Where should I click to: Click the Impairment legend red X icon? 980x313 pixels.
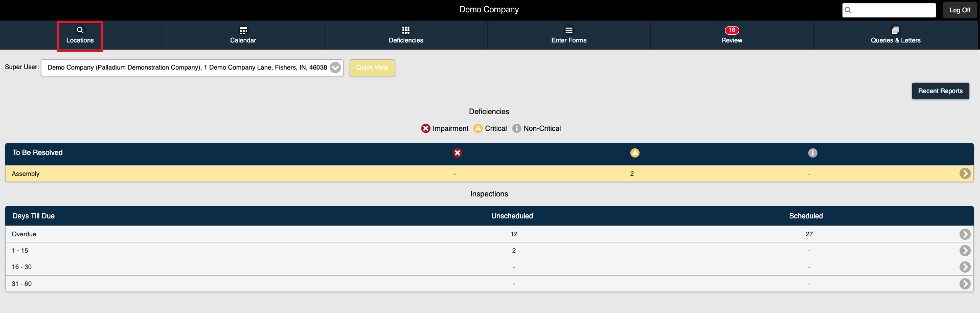pyautogui.click(x=426, y=128)
